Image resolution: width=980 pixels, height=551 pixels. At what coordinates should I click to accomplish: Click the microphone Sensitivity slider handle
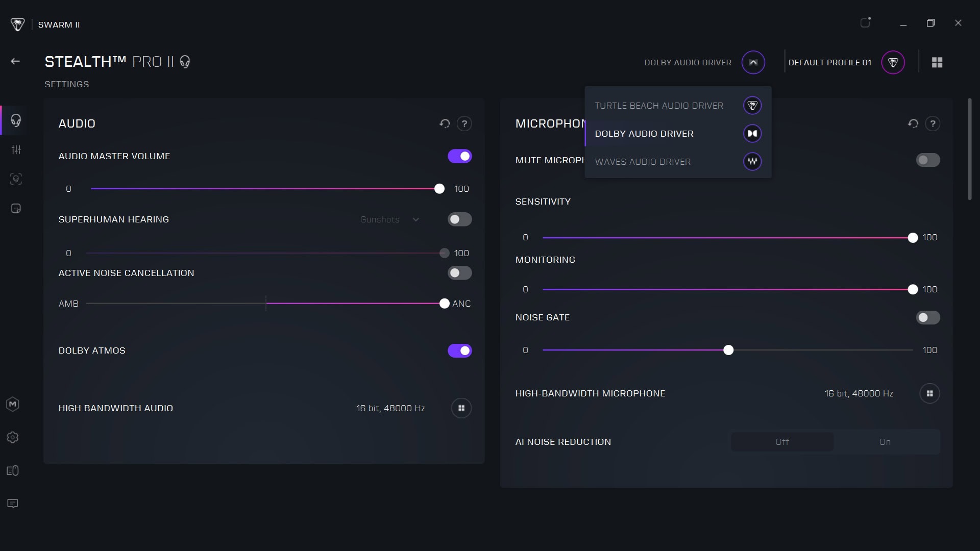[913, 238]
